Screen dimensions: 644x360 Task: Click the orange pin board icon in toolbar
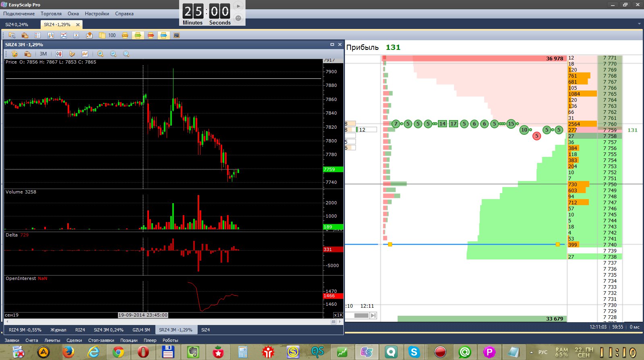coord(89,35)
